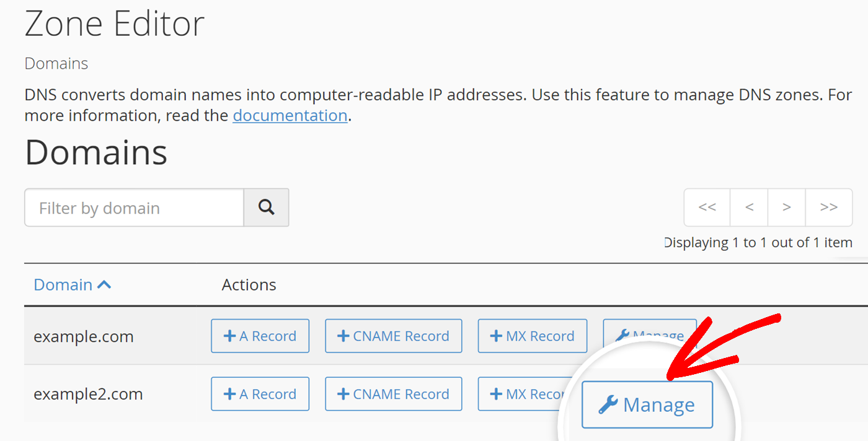This screenshot has width=868, height=441.
Task: Open Manage settings for example2.com
Action: tap(647, 404)
